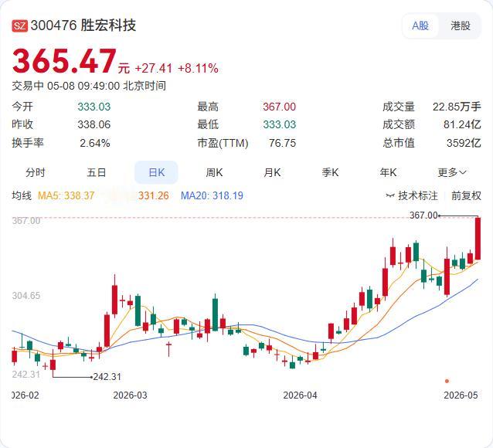Click the stock name 300476 胜宏科技

coord(83,25)
